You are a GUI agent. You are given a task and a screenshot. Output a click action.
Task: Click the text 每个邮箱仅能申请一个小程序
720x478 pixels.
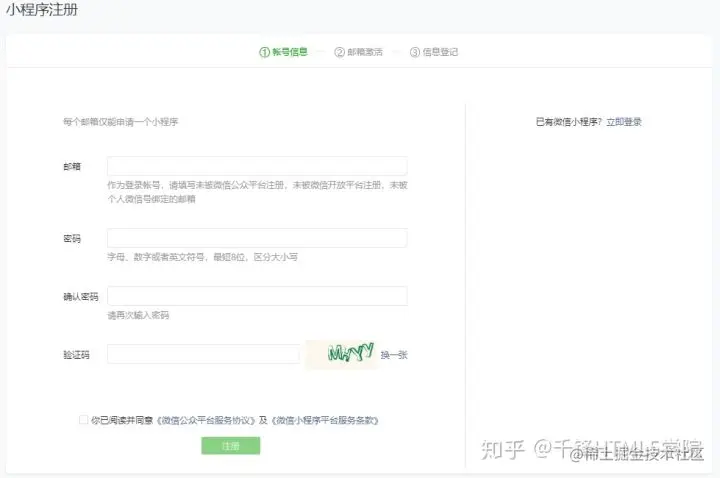click(120, 122)
